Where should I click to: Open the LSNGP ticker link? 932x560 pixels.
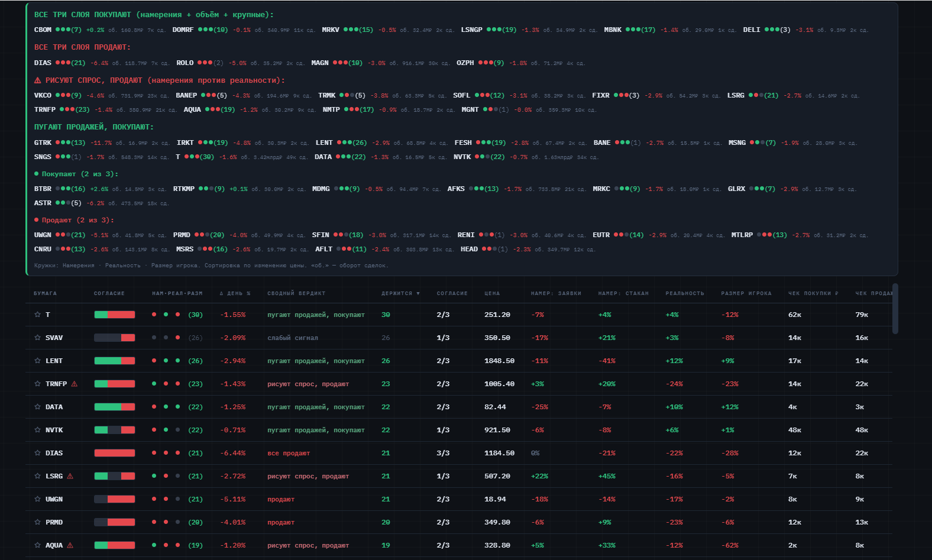(x=472, y=30)
